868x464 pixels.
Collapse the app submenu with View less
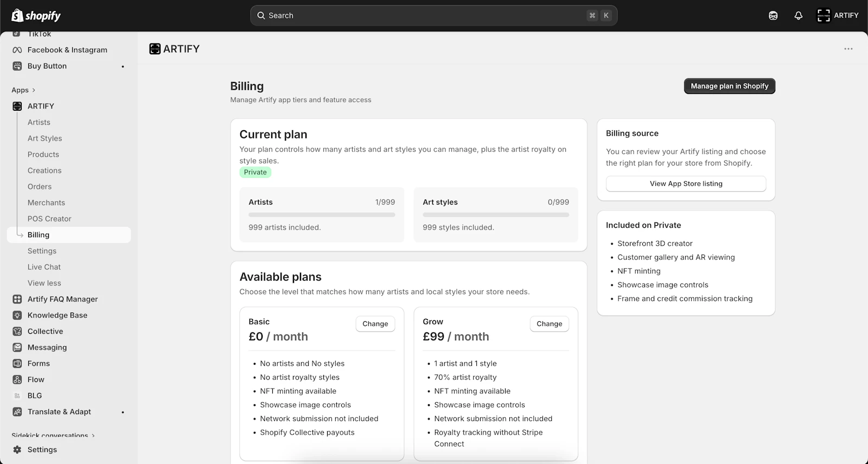tap(44, 283)
